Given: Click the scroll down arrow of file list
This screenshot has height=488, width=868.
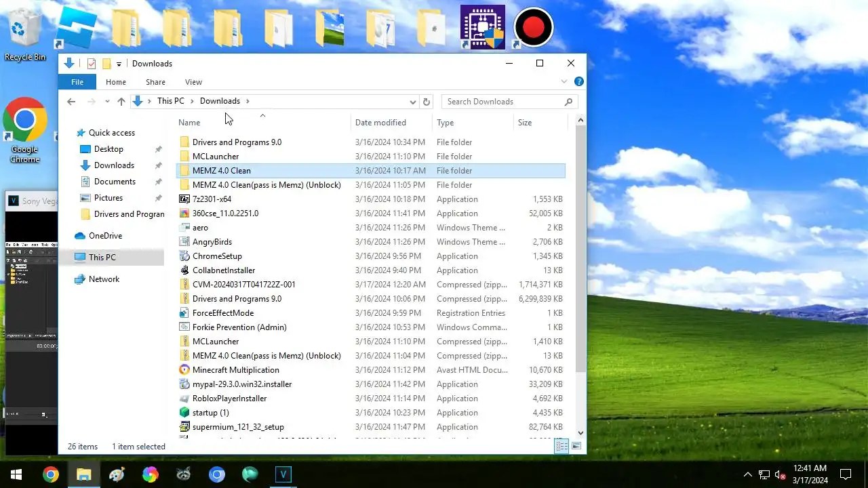Looking at the screenshot, I should click(x=580, y=433).
